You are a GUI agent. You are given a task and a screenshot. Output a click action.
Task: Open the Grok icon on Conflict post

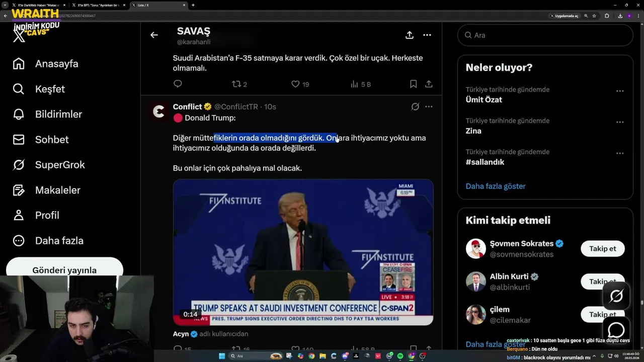[x=415, y=107]
